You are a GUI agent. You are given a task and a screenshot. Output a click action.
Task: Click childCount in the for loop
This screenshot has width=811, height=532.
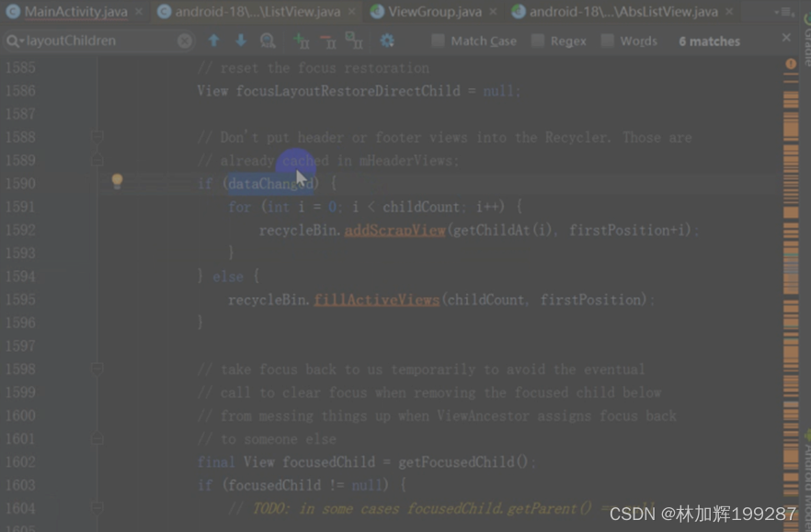point(420,208)
